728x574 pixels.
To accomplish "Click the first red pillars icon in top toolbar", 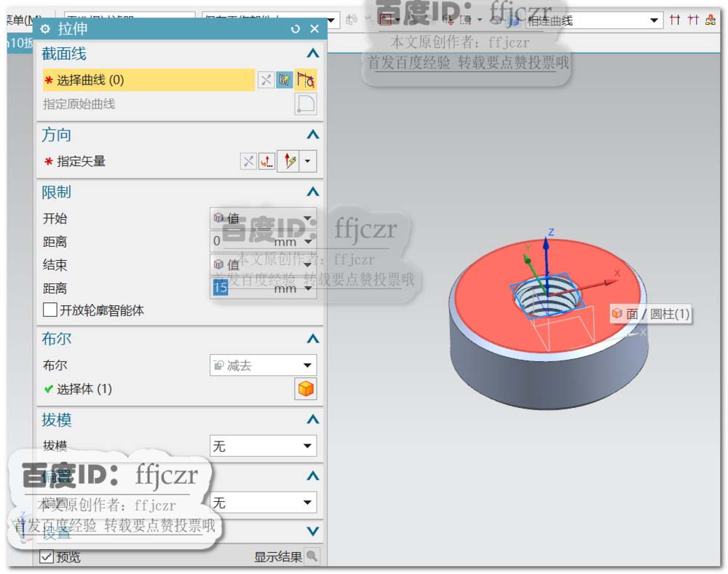I will pyautogui.click(x=675, y=20).
